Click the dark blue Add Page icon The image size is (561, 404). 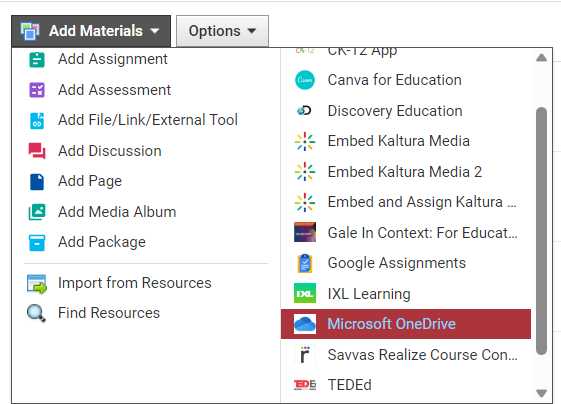(37, 181)
